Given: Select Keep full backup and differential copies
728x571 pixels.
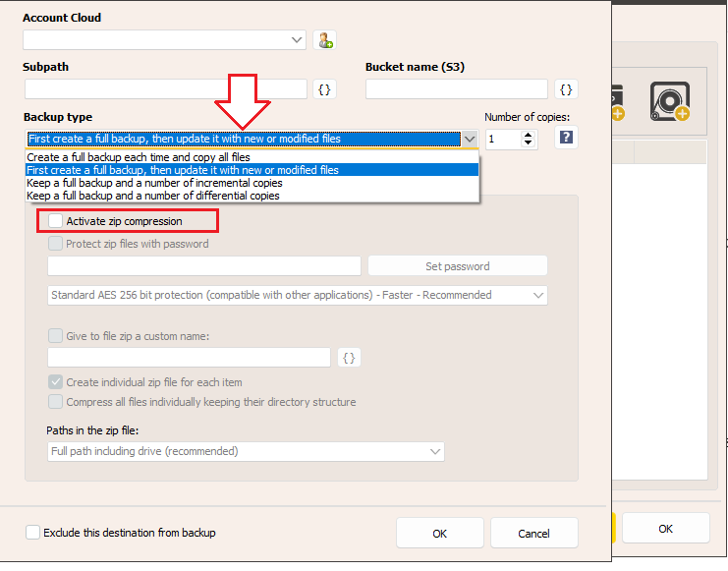Looking at the screenshot, I should 252,196.
